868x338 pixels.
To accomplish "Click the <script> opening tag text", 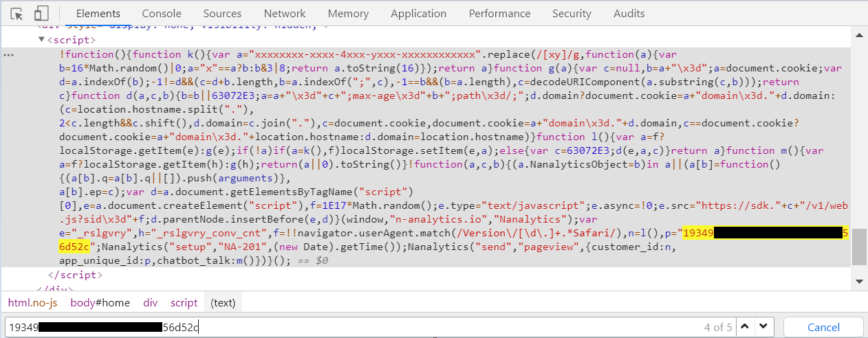I will pyautogui.click(x=70, y=40).
